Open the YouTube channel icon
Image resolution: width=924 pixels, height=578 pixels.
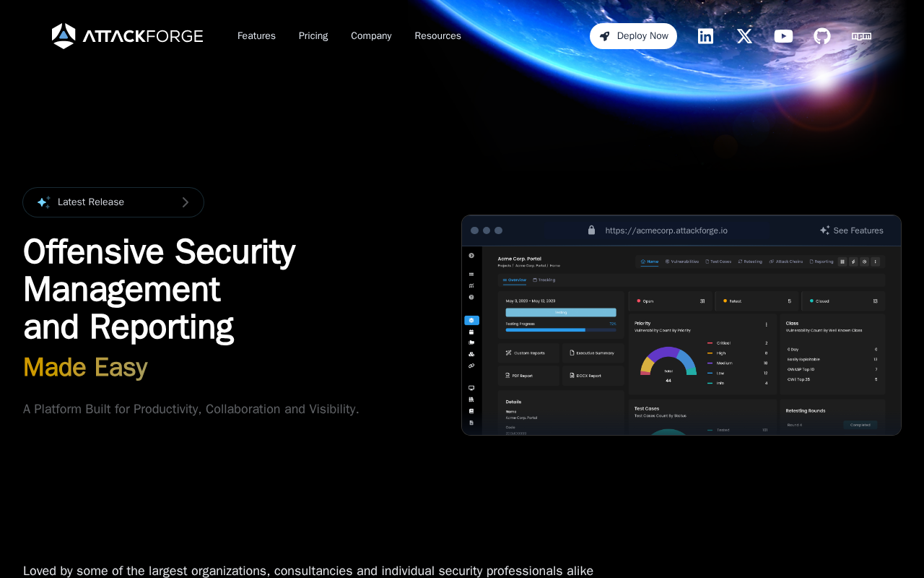(783, 36)
